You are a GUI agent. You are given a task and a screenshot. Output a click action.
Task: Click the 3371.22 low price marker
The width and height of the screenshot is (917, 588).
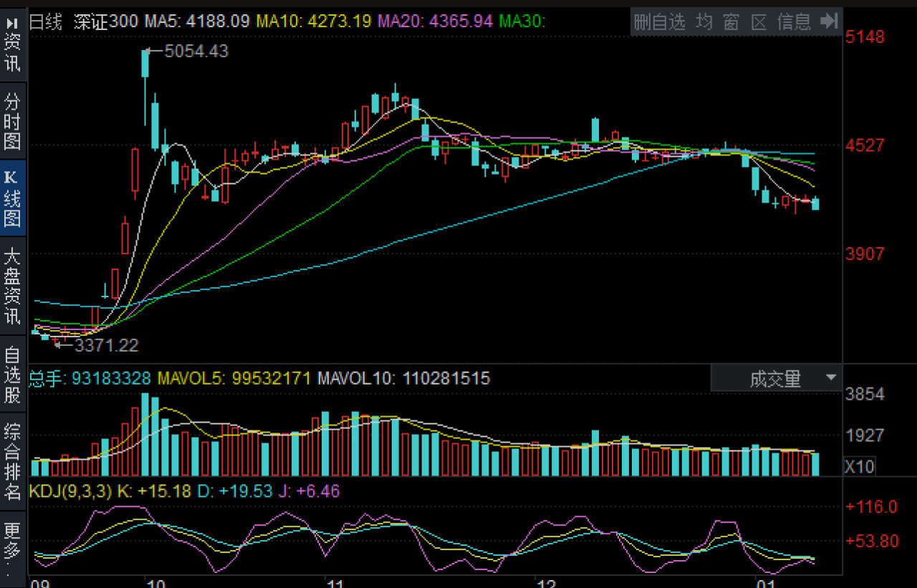[x=106, y=345]
